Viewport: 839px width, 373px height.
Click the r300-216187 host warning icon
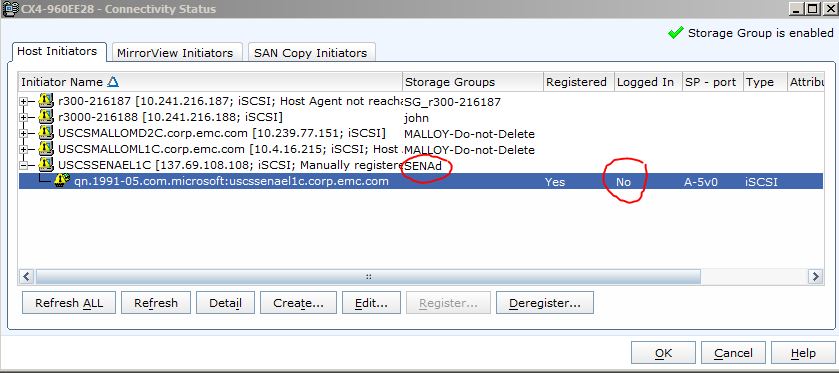(47, 100)
